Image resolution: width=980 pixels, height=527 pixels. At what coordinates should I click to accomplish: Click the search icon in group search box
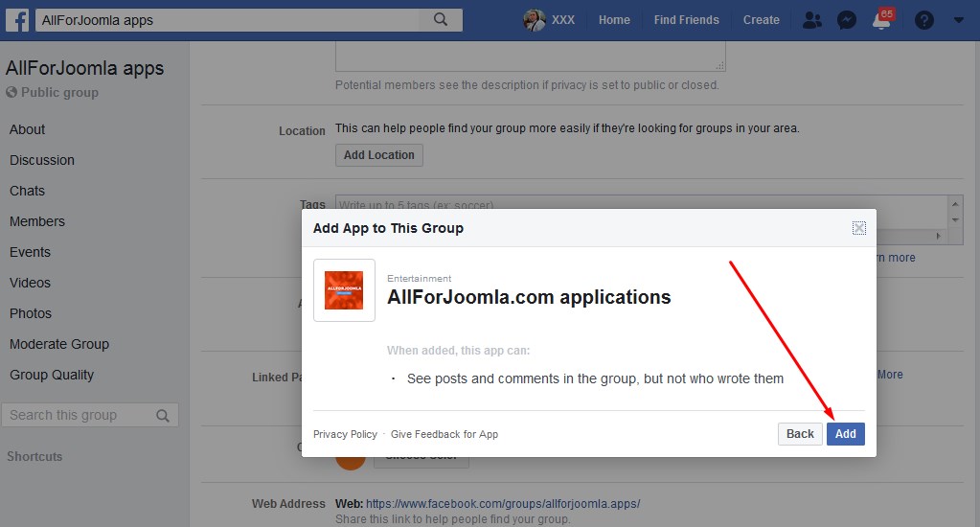[x=163, y=416]
